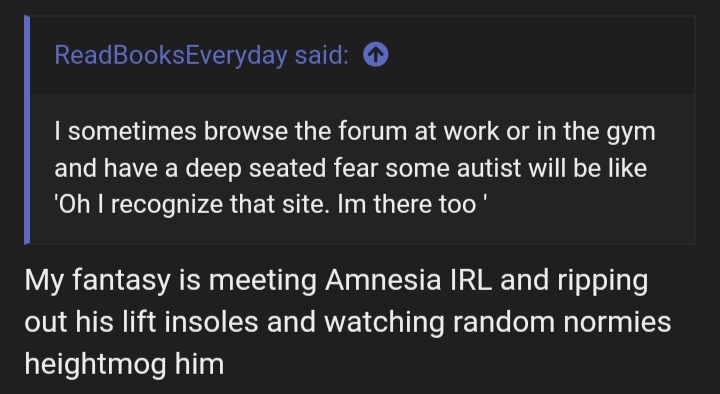Click the word 'Amnesia' in the reply
720x394 pixels.
coord(383,280)
